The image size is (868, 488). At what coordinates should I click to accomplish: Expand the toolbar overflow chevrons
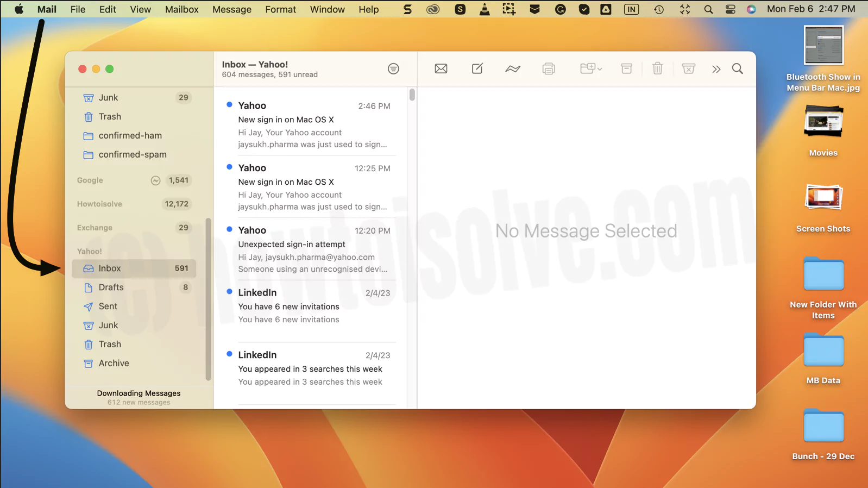coord(716,69)
